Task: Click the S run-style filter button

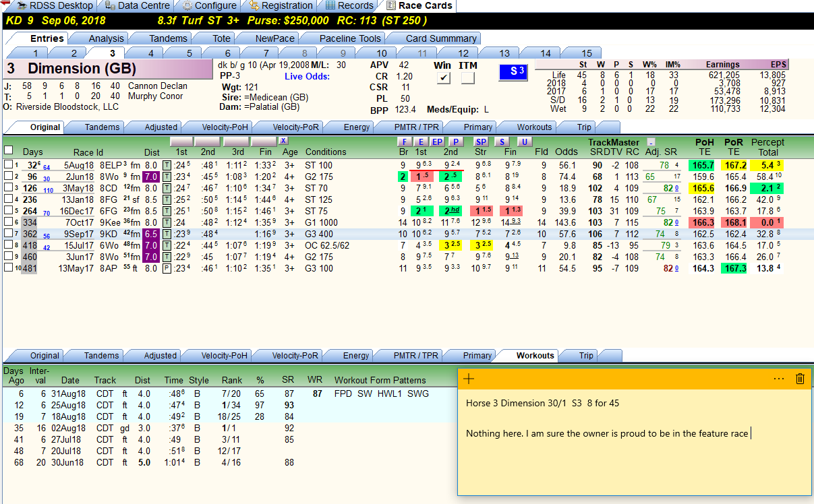Action: tap(502, 141)
